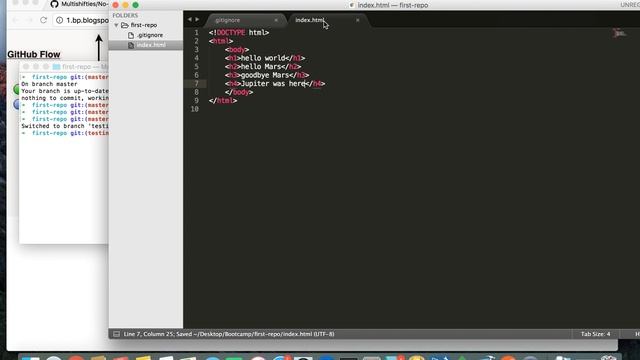Open the Tab Size: 4 menu
Viewport: 640px width, 360px height.
point(596,334)
